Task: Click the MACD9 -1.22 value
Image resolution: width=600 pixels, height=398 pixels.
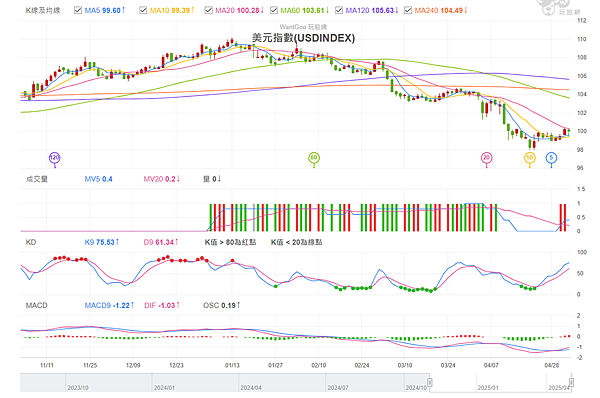Action: (x=109, y=305)
